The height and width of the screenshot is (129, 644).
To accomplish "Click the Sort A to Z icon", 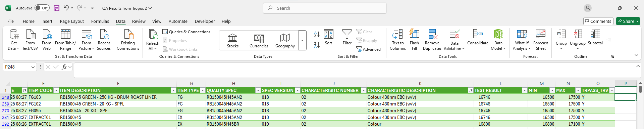I will 317,34.
